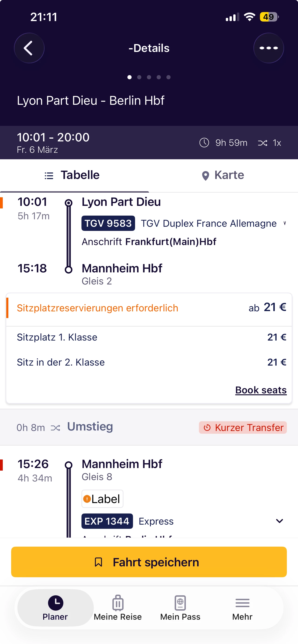Go to the second page indicator dot

tap(139, 77)
